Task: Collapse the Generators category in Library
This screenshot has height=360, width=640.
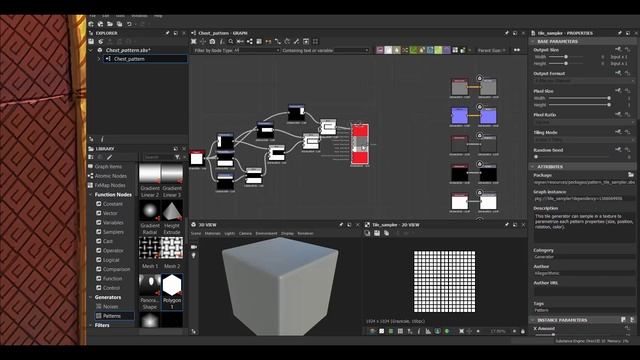Action: [91, 297]
